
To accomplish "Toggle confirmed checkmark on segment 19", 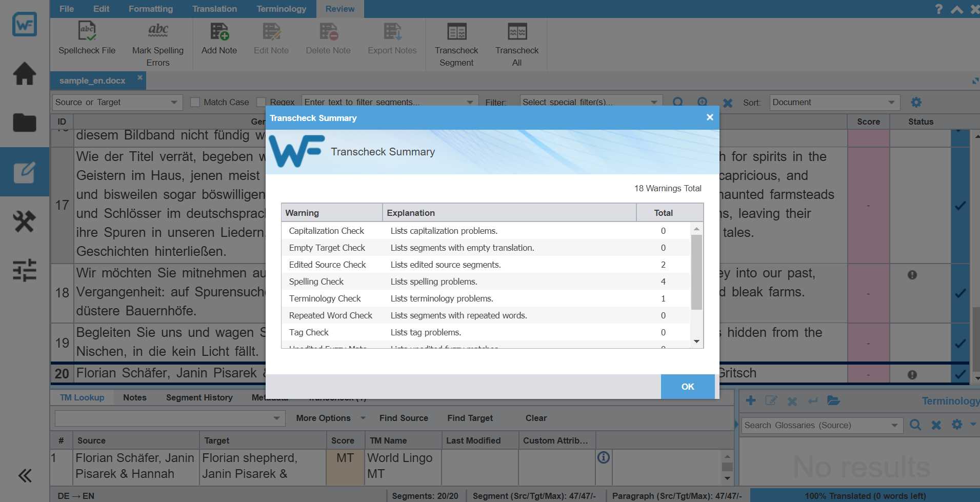I will coord(961,343).
